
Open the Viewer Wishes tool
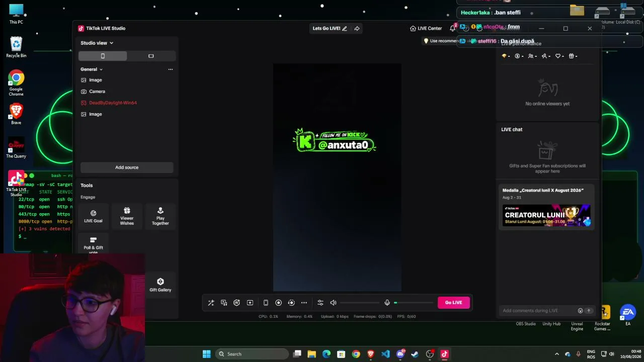(x=127, y=216)
